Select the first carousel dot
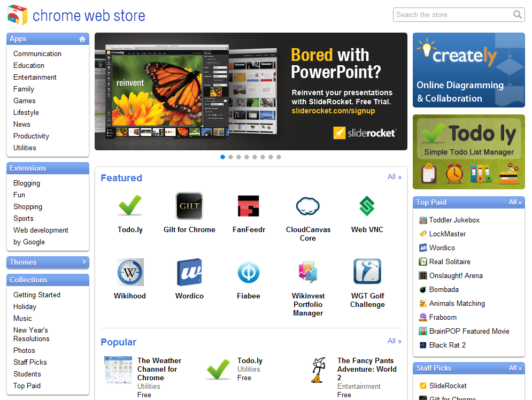Screen dimensions: 532x400 pyautogui.click(x=222, y=157)
